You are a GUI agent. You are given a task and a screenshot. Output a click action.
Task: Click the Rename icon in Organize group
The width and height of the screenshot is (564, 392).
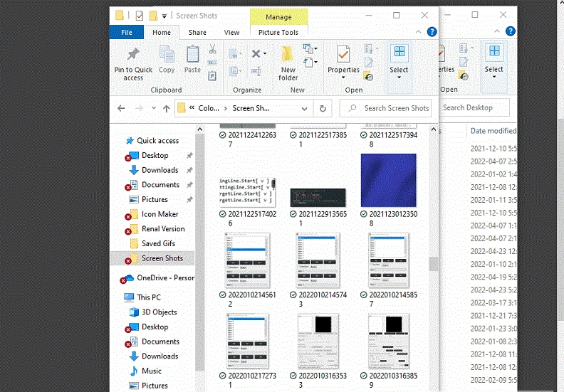[x=256, y=71]
